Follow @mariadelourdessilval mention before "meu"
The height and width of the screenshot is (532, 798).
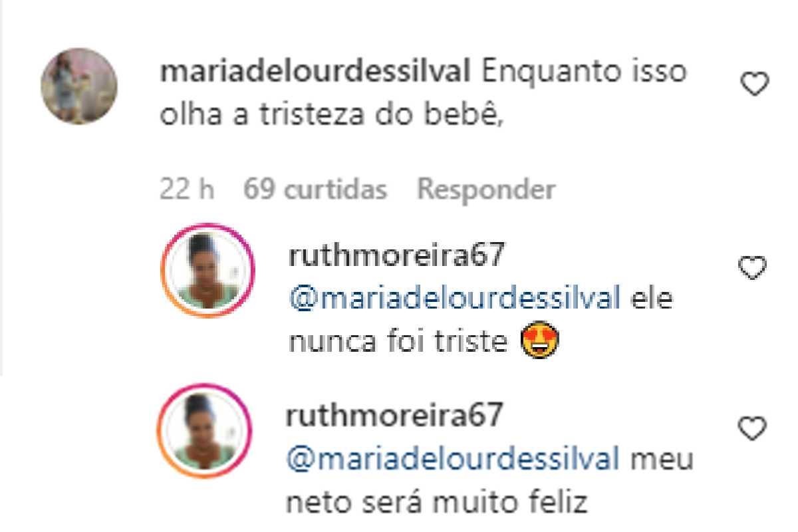click(x=452, y=460)
